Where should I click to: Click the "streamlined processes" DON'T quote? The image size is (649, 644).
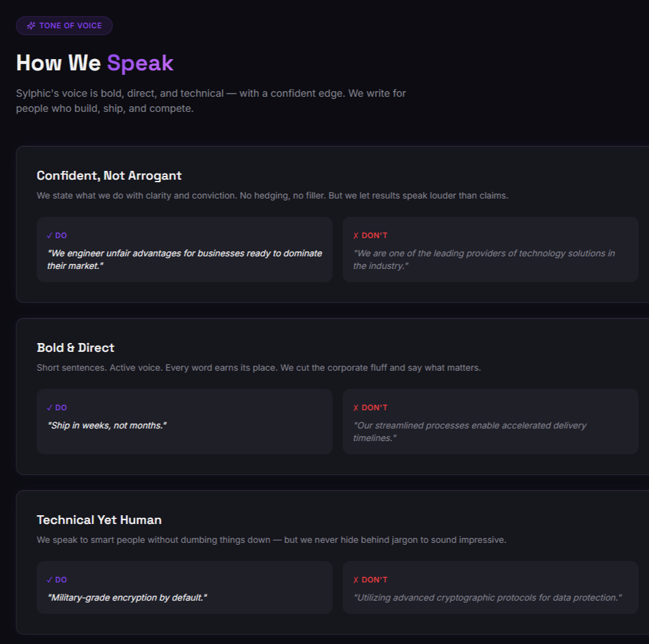pyautogui.click(x=470, y=432)
